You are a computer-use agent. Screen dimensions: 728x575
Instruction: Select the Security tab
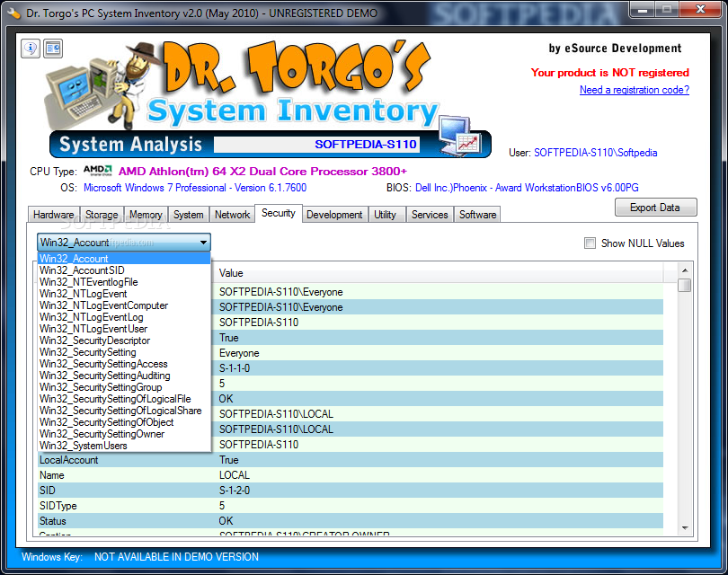point(279,213)
